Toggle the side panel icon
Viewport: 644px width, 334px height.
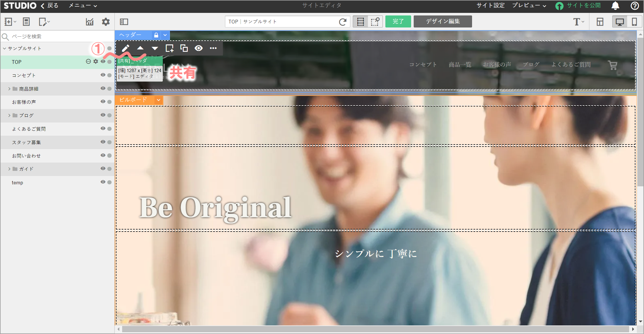(124, 22)
